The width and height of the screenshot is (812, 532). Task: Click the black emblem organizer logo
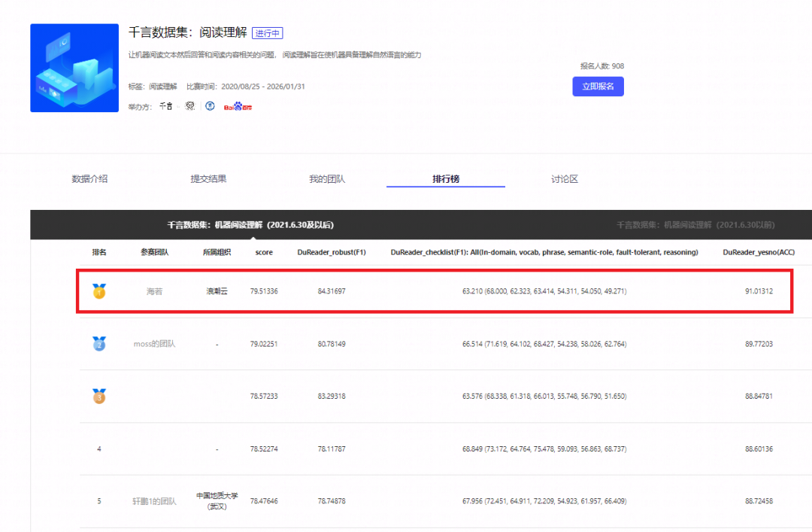pyautogui.click(x=190, y=106)
